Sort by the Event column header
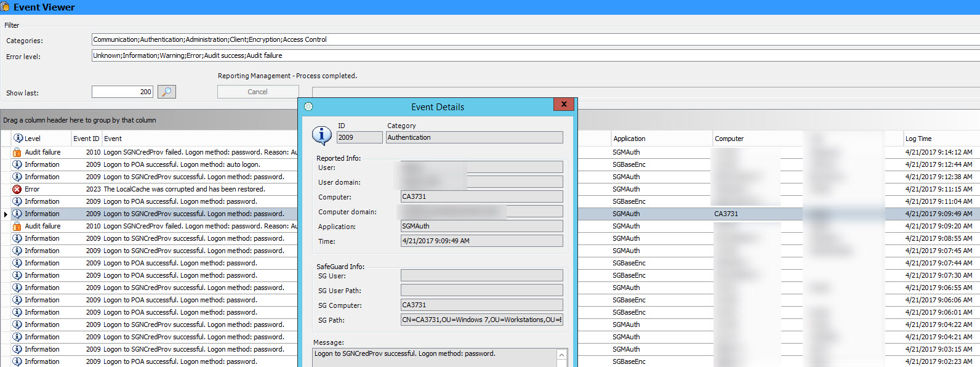This screenshot has width=980, height=367. click(200, 139)
